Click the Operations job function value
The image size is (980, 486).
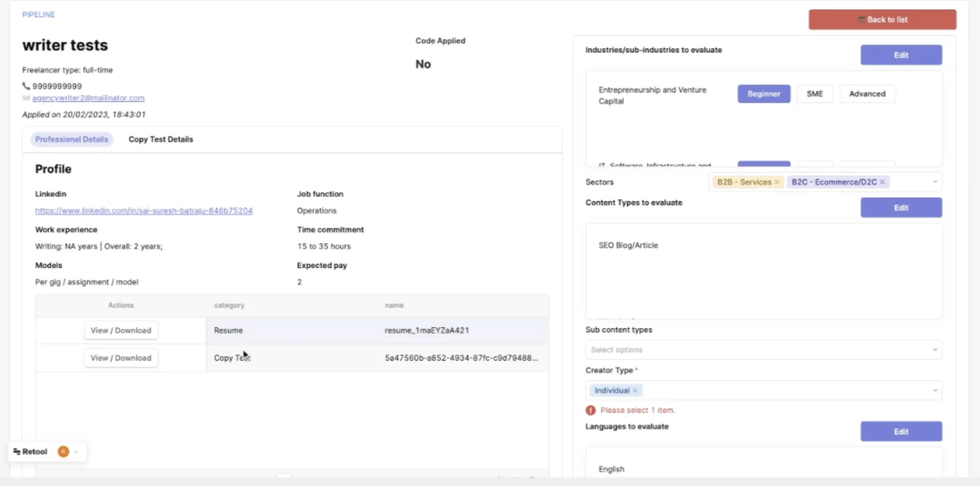[317, 211]
